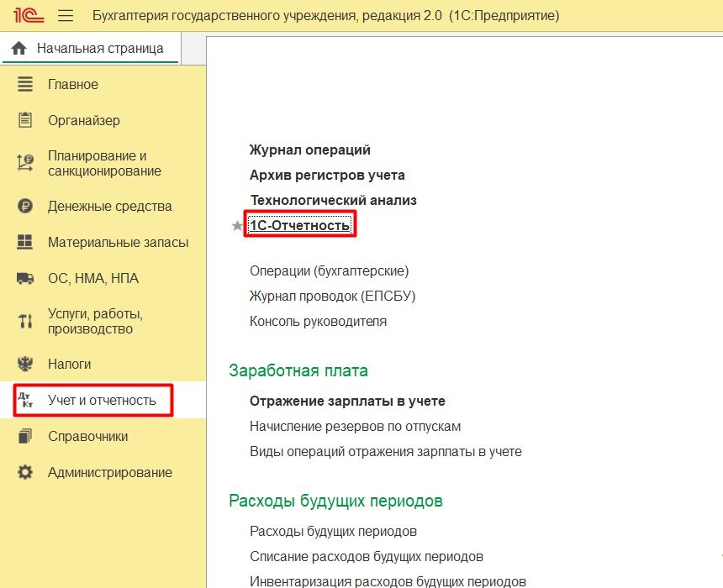Open Инвентаризация расходов будущих периодов

coord(388,581)
